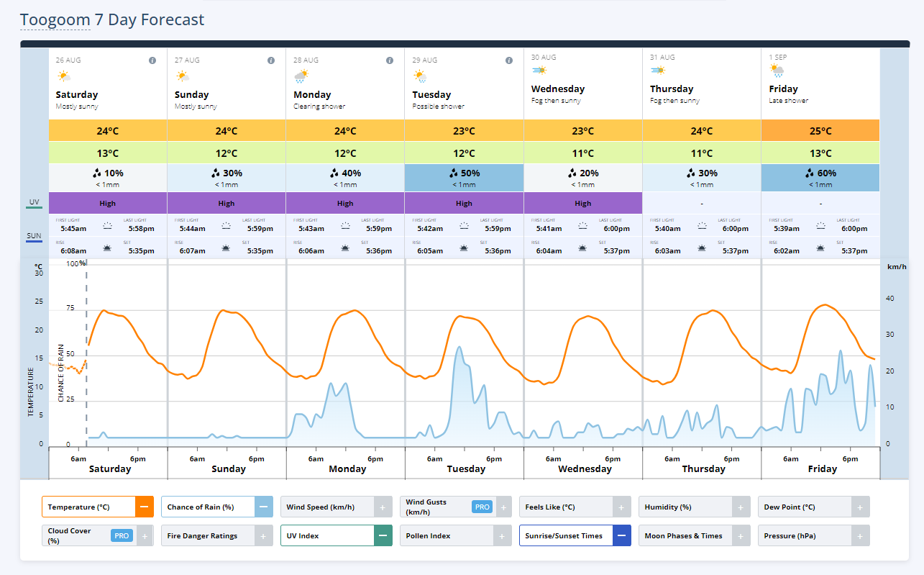Viewport: 924px width, 575px height.
Task: Select the Saturday forecast column heading
Action: [x=77, y=94]
